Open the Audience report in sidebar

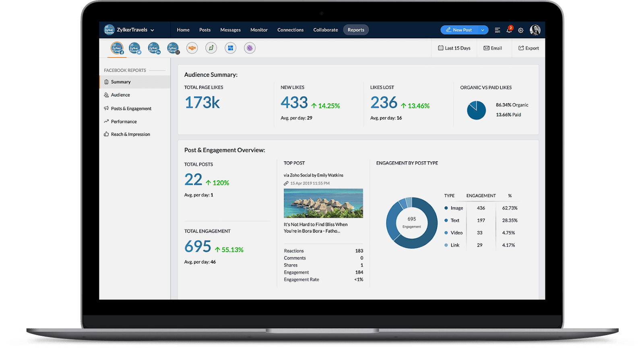tap(135, 95)
